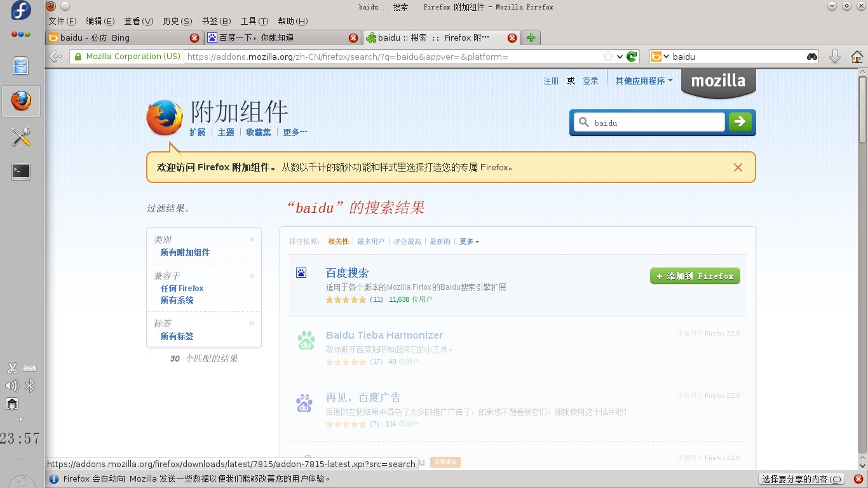Click the 登录 link

tap(590, 81)
